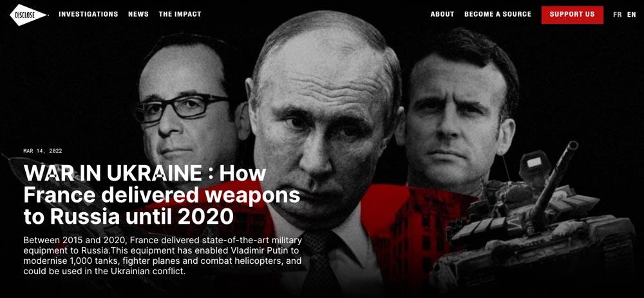The image size is (644, 298).
Task: Switch site language to FR
Action: pyautogui.click(x=617, y=14)
